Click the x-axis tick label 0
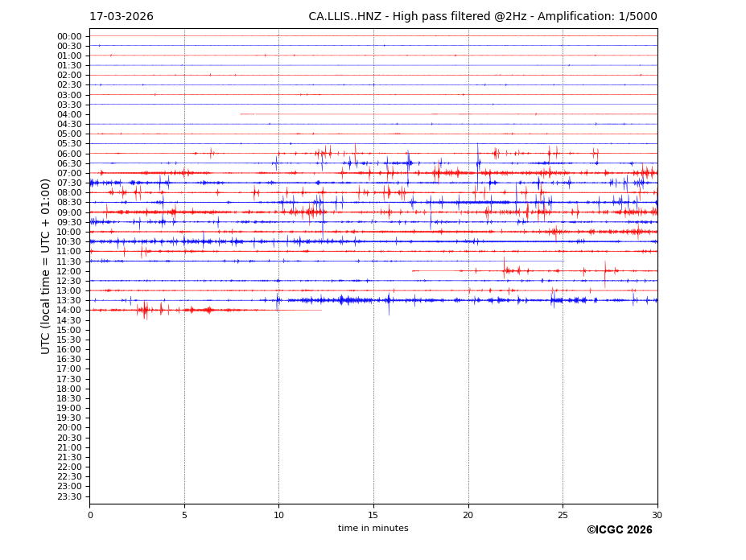The height and width of the screenshot is (560, 746). [x=90, y=515]
